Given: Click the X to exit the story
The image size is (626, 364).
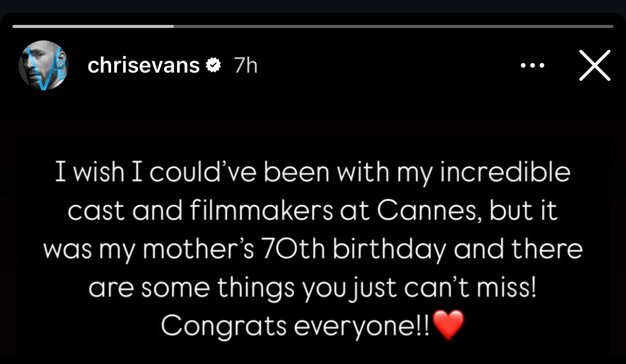Looking at the screenshot, I should (x=595, y=65).
